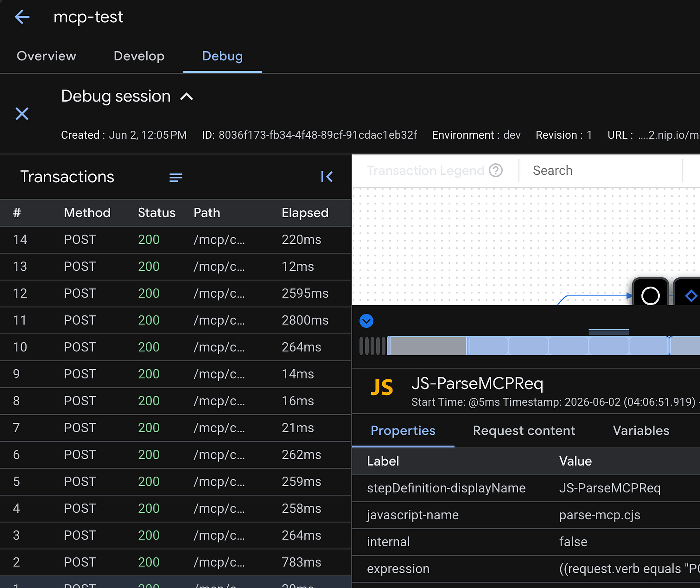Collapse the Transactions panel
This screenshot has height=588, width=700.
tap(327, 177)
